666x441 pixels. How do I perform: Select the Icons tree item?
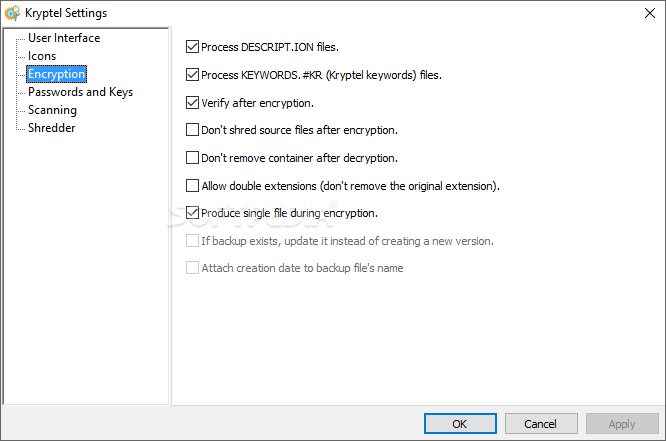(42, 56)
